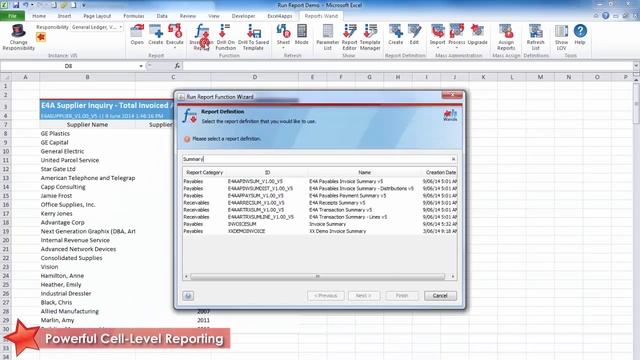The image size is (640, 360).
Task: Click the Import mass administration icon
Action: tap(438, 36)
